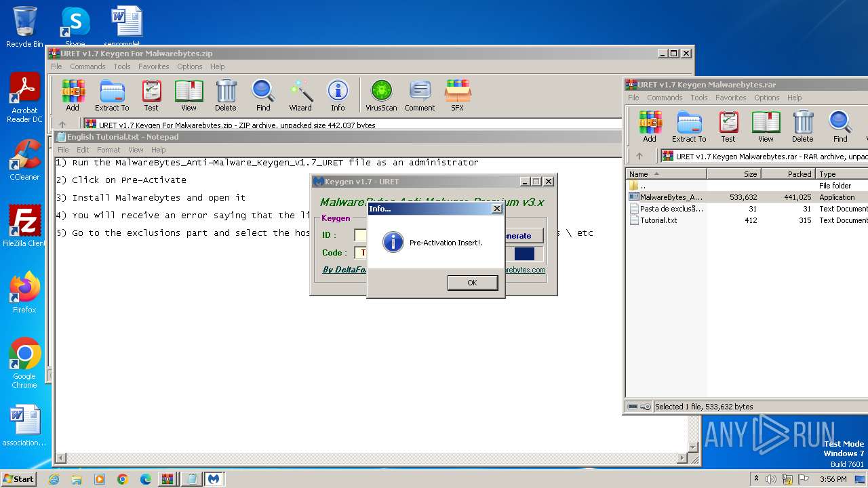
Task: Open Internet Explorer from taskbar
Action: pyautogui.click(x=54, y=479)
